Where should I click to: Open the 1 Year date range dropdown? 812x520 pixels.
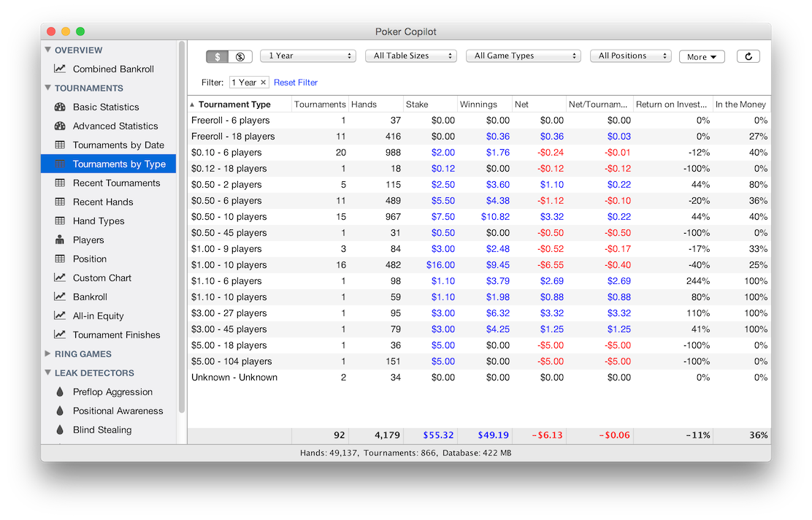[x=308, y=56]
